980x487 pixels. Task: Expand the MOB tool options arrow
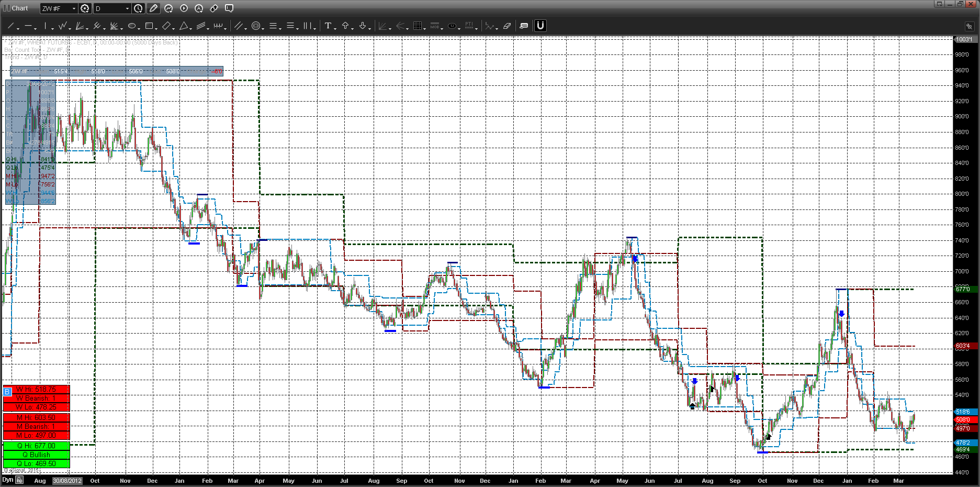click(443, 28)
